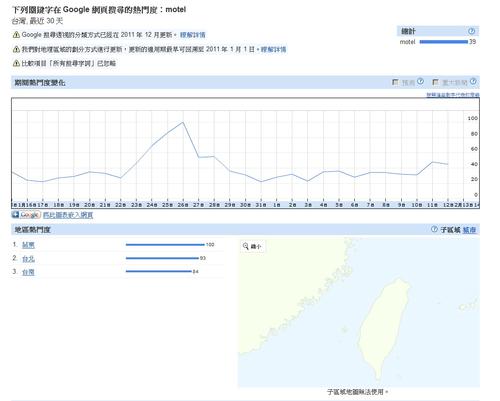Click the warning icon beside the ignored comparison notice
500x401 pixels.
click(x=16, y=63)
